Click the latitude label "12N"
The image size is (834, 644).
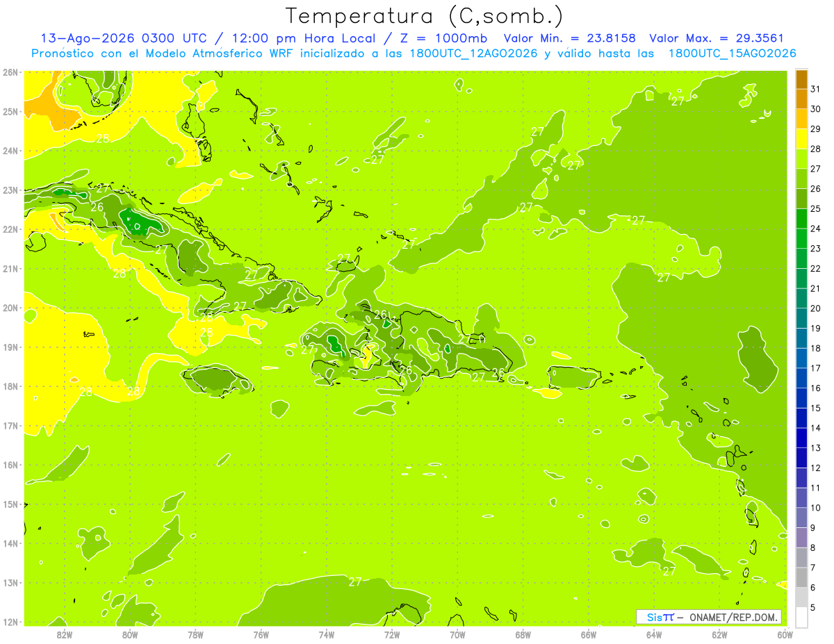(x=10, y=622)
